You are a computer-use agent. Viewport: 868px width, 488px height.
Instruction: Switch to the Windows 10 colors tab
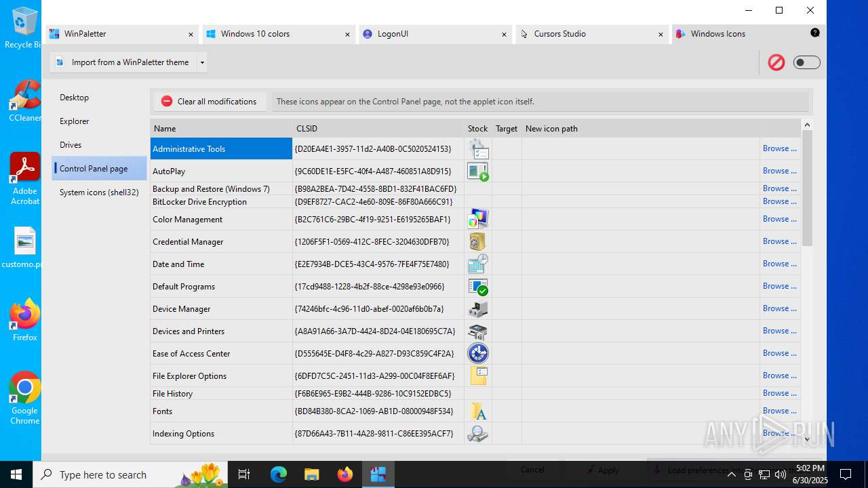(278, 34)
